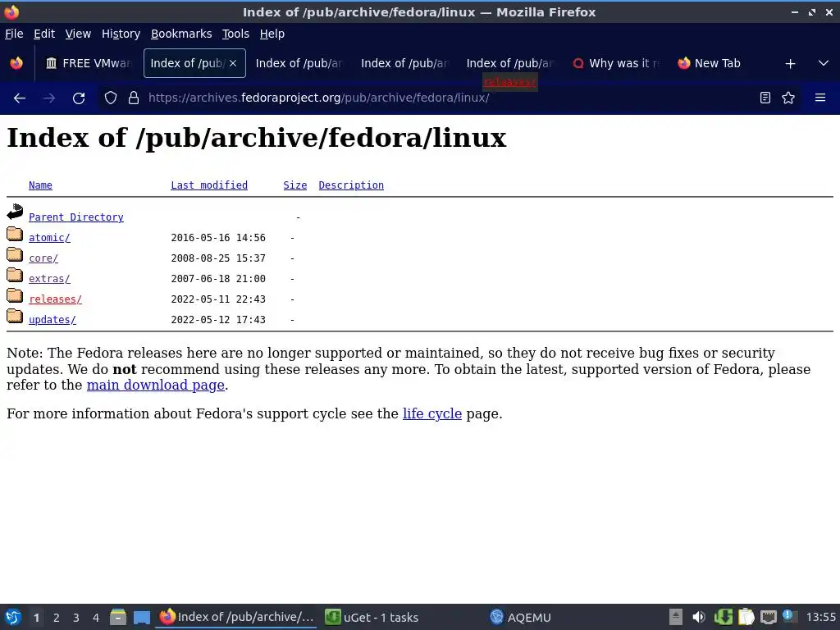Viewport: 840px width, 630px height.
Task: Click removable media eject tray icon
Action: (x=676, y=617)
